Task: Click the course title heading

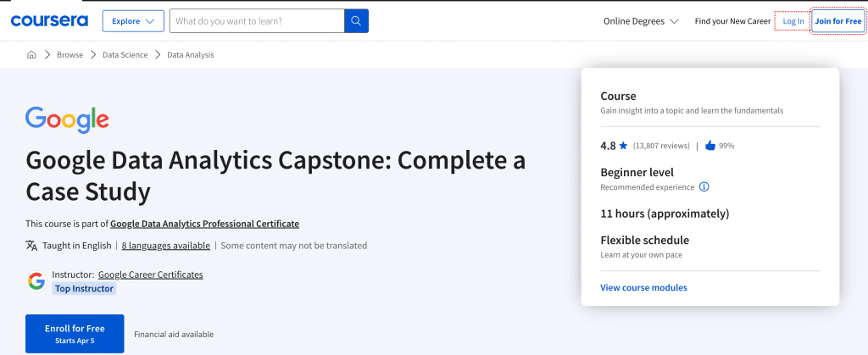Action: [275, 176]
